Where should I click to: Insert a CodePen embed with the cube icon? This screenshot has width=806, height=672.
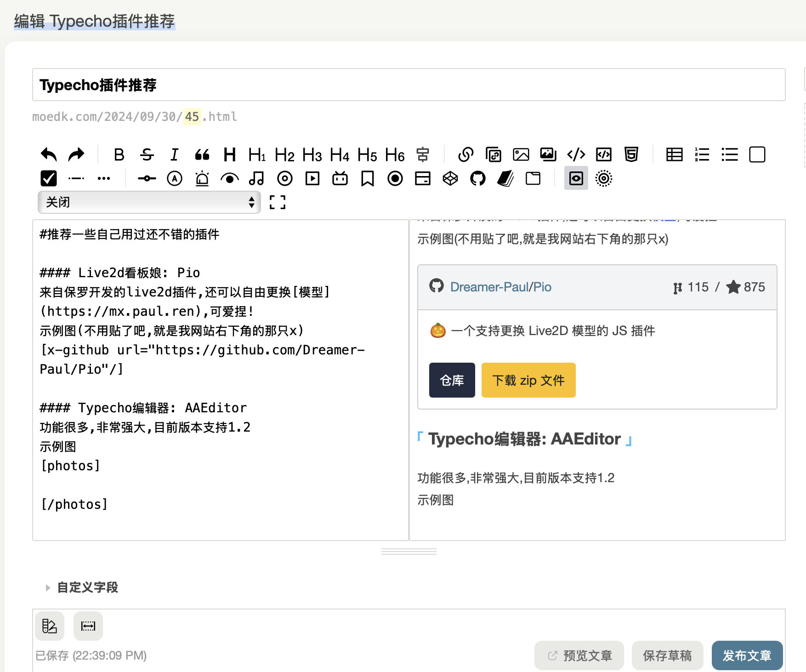[450, 178]
